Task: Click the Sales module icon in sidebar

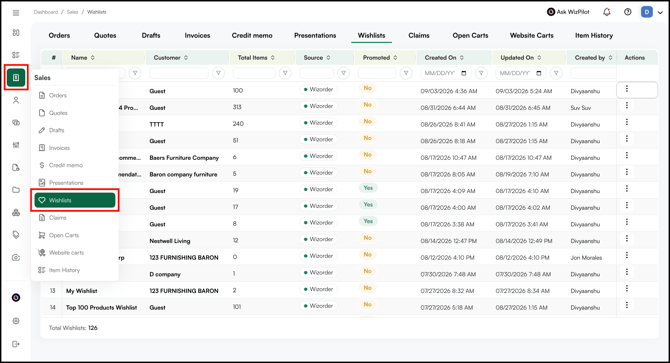Action: click(x=16, y=77)
